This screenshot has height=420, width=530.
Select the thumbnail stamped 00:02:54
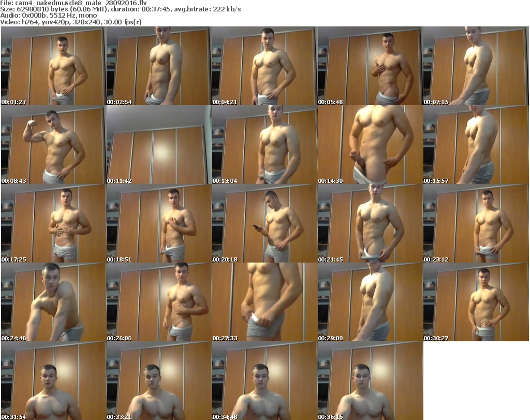click(159, 66)
